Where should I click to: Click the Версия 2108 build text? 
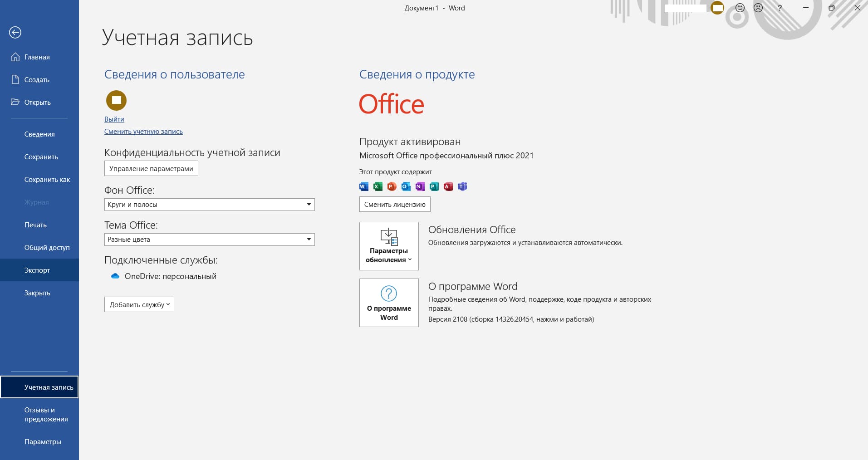point(511,319)
